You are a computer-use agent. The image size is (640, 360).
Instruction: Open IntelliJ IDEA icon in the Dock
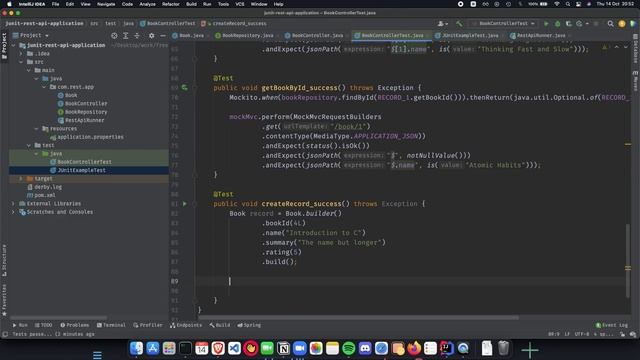447,348
